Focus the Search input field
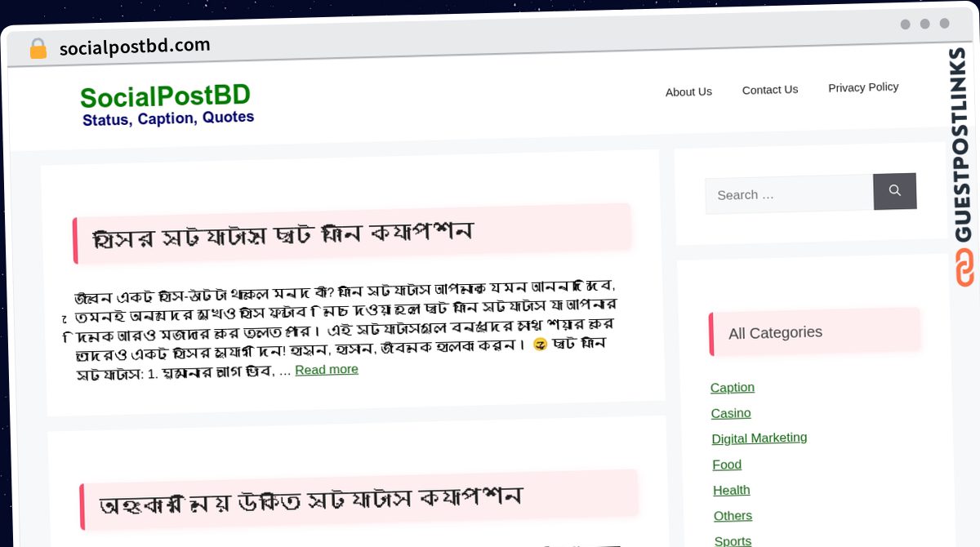 790,194
